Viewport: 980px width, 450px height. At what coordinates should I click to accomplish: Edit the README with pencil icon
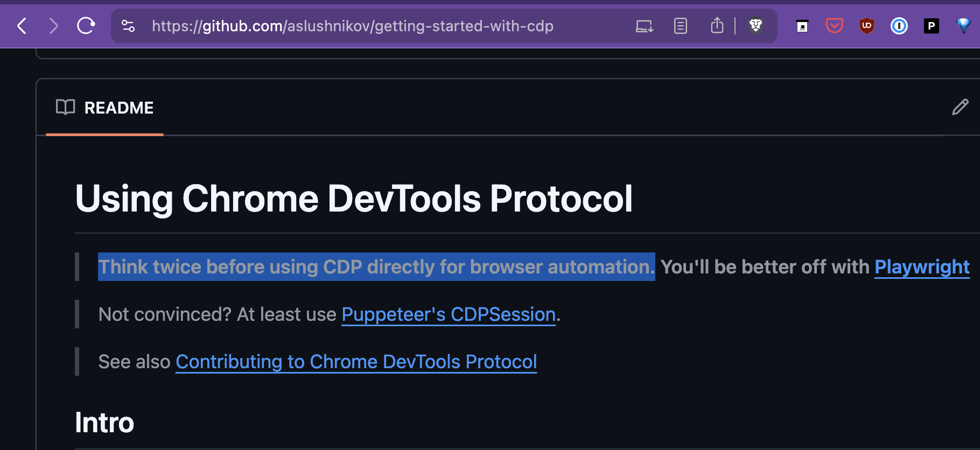tap(960, 107)
